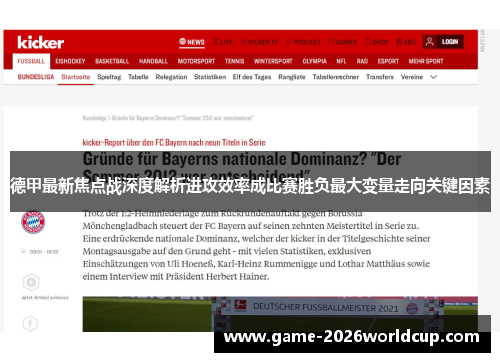Open the GAMES section
The image size is (500, 362).
342,42
